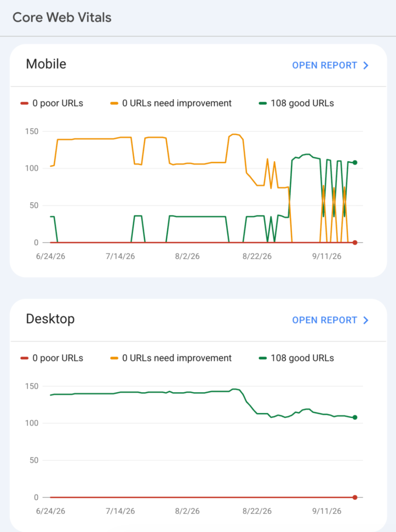Click the orange need improvement legend marker in Mobile
Viewport: 396px width, 532px height.
[x=114, y=103]
